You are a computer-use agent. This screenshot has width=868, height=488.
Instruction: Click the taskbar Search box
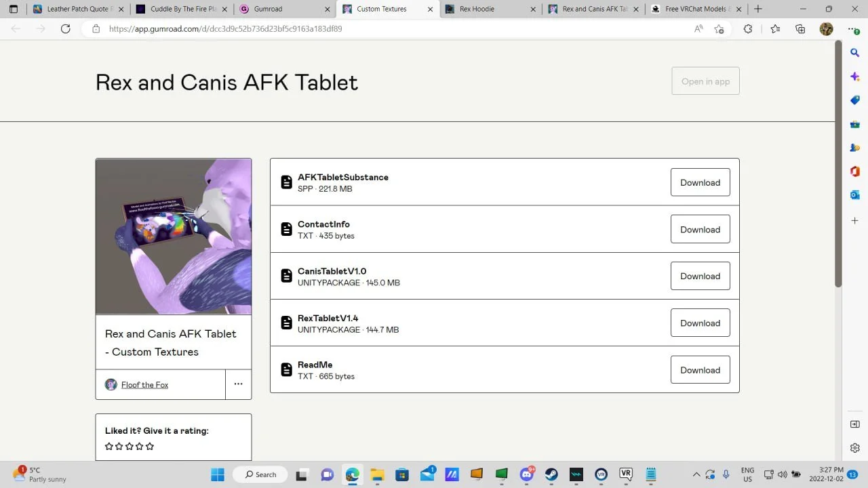261,474
